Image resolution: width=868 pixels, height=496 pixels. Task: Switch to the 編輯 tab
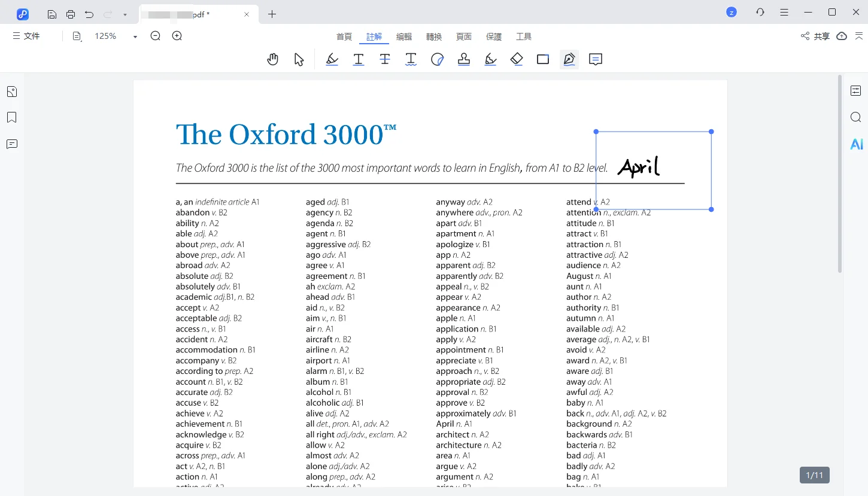404,36
